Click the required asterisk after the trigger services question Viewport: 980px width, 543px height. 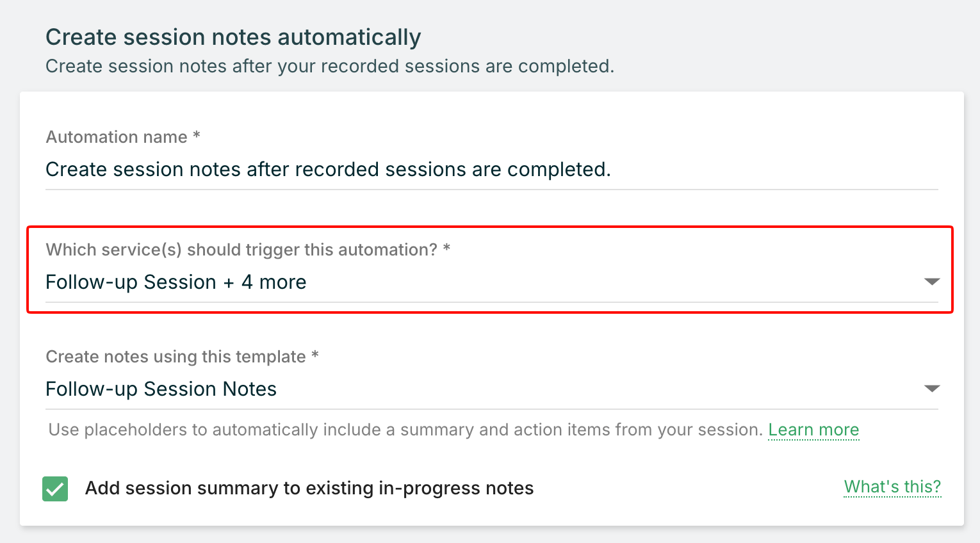point(446,248)
